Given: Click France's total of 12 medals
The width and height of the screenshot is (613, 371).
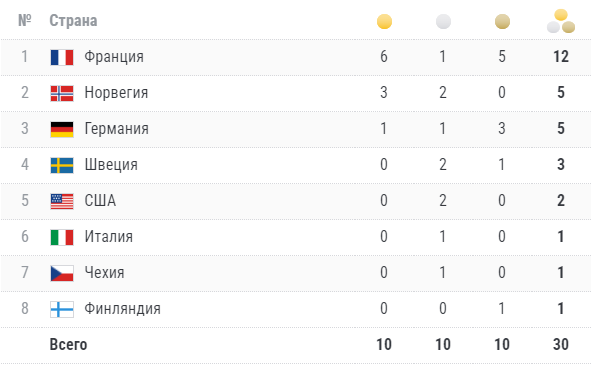Looking at the screenshot, I should (561, 57).
